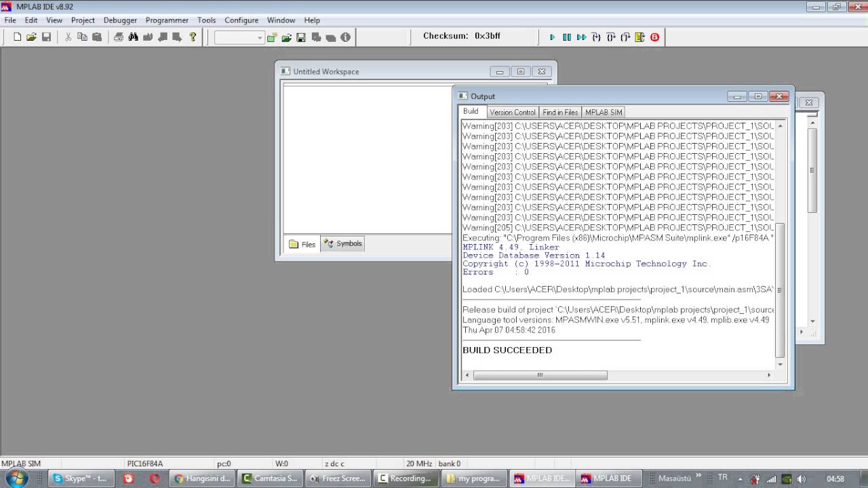Maximize the Untitled Workspace window

pos(521,71)
